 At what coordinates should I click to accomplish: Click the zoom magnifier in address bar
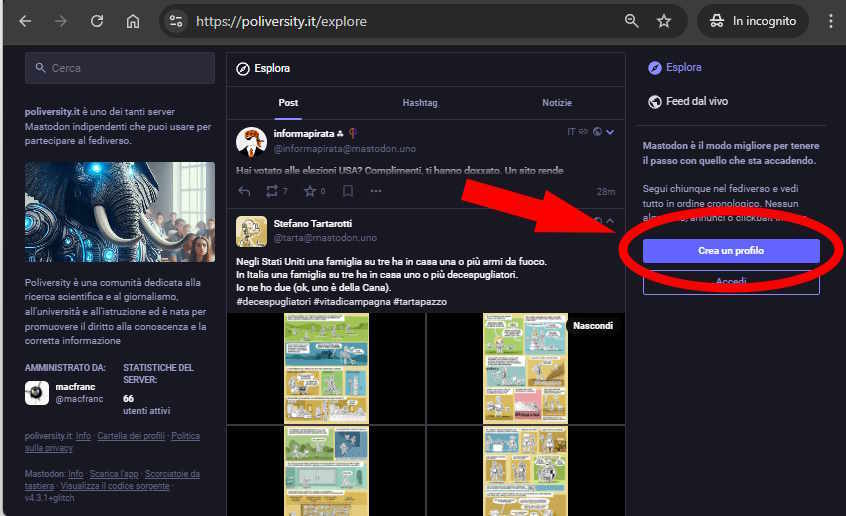[x=631, y=21]
